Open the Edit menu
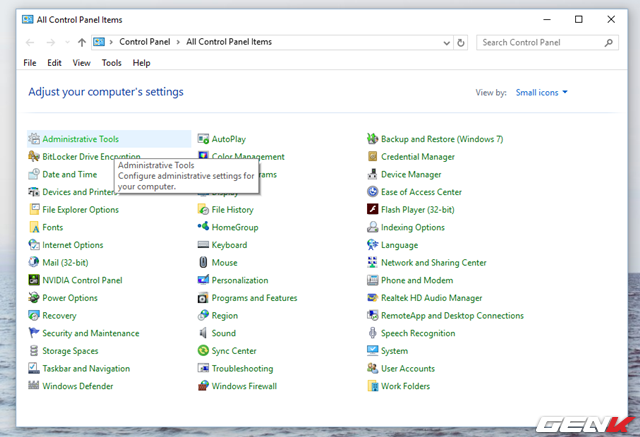Viewport: 640px width, 437px height. coord(54,63)
